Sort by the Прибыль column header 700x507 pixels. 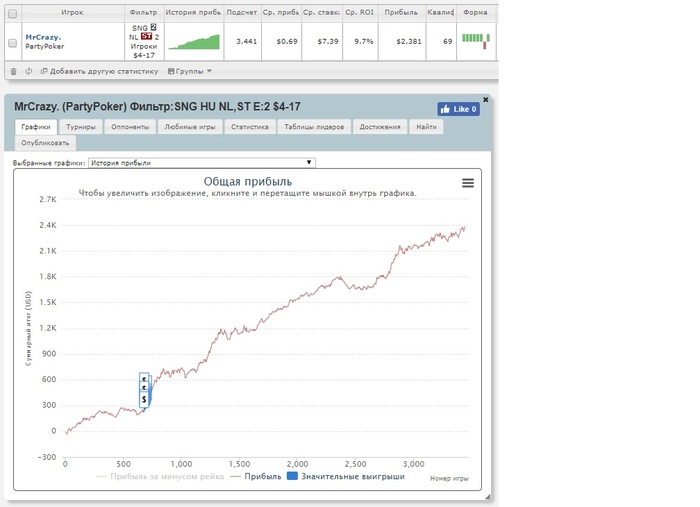(x=401, y=12)
